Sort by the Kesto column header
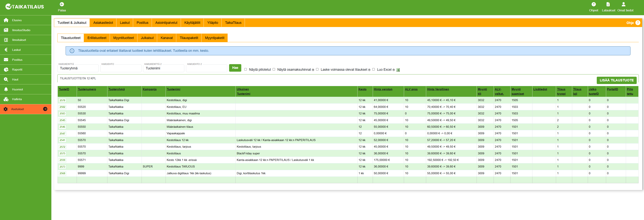Viewport: 644px width, 220px height. pos(362,89)
